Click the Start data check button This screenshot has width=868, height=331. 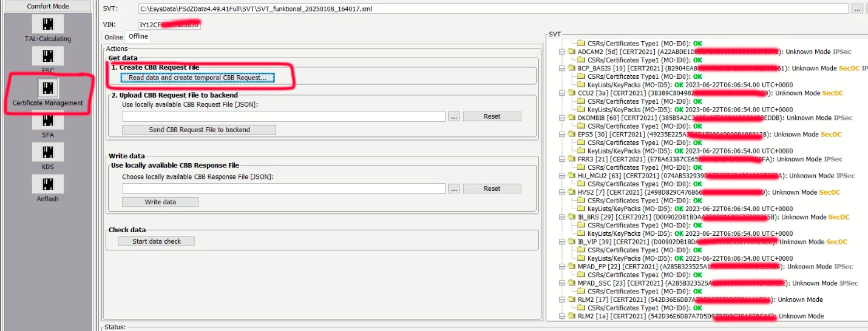tap(157, 241)
